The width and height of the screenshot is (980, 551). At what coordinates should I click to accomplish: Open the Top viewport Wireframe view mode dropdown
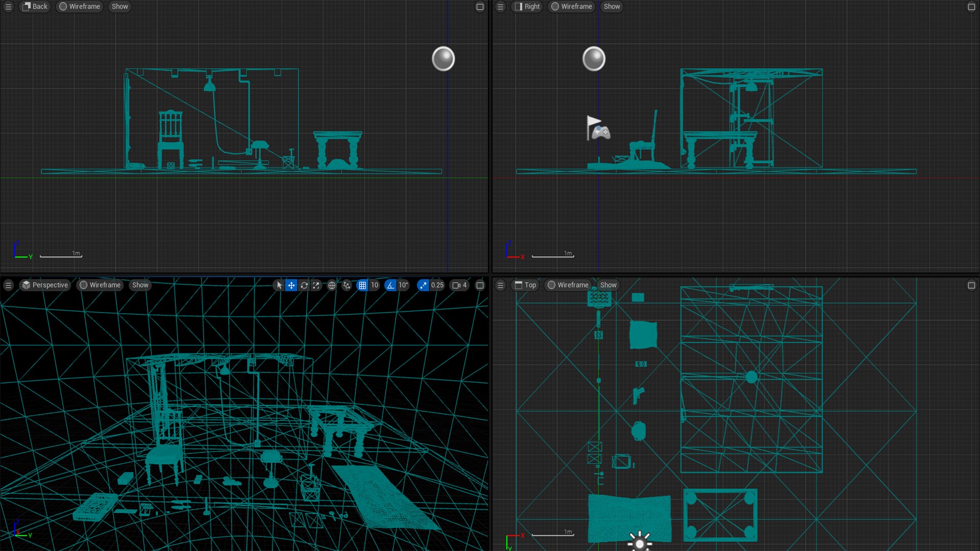click(x=568, y=285)
